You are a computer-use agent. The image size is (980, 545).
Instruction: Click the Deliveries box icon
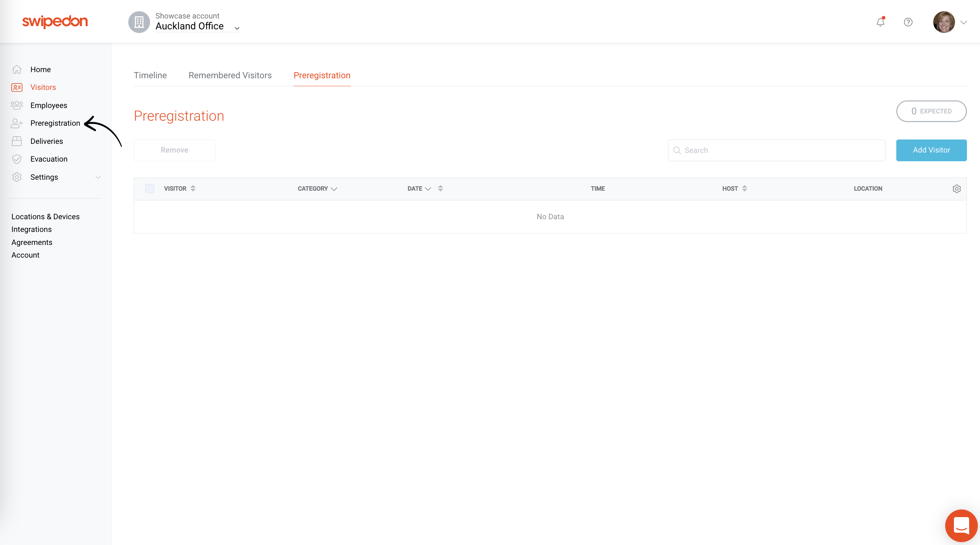click(17, 141)
